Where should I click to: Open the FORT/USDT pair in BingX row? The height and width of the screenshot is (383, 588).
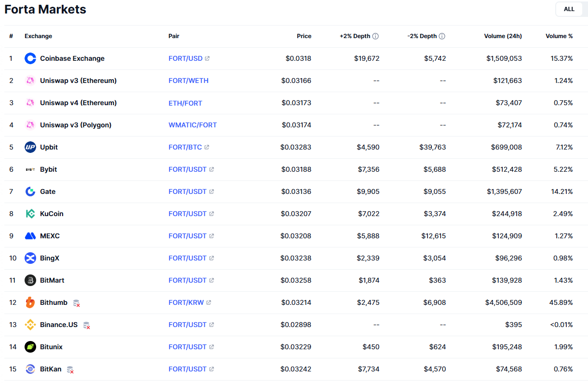click(x=187, y=258)
